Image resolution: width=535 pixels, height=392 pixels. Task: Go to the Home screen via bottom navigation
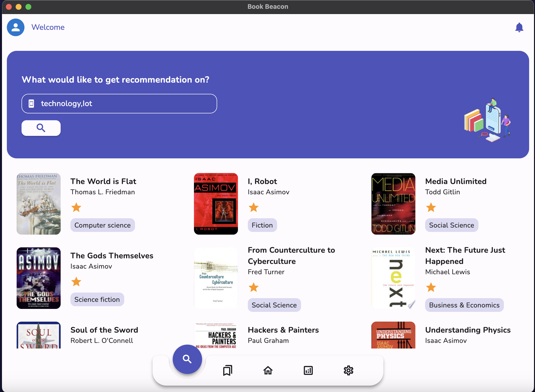(x=268, y=370)
